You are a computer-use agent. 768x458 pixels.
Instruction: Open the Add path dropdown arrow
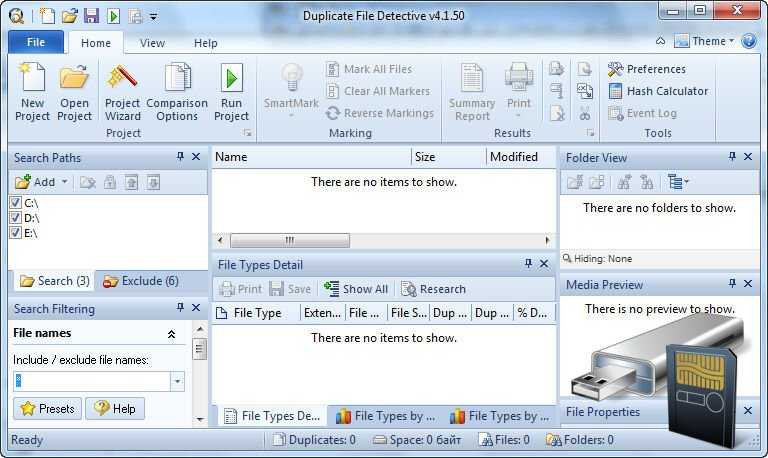point(65,182)
